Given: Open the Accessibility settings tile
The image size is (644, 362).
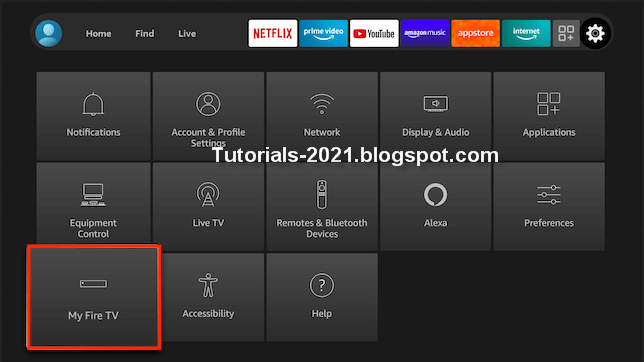Looking at the screenshot, I should (213, 297).
